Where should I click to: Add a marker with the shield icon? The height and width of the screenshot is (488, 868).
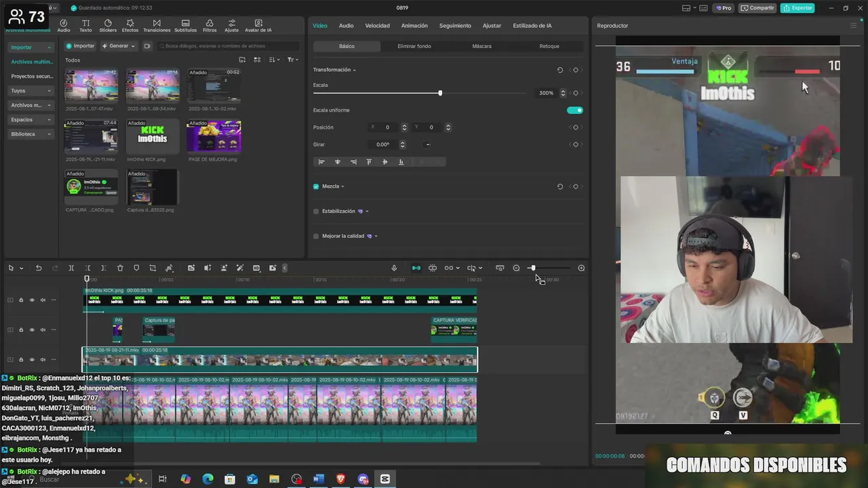point(136,268)
